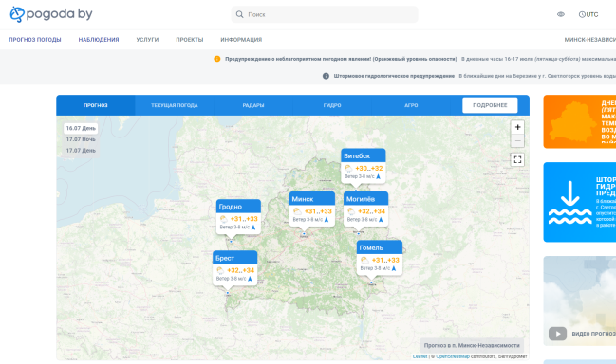The height and width of the screenshot is (364, 616).
Task: Open the Штормовое гидрологическое предупреждение notice
Action: coord(394,76)
